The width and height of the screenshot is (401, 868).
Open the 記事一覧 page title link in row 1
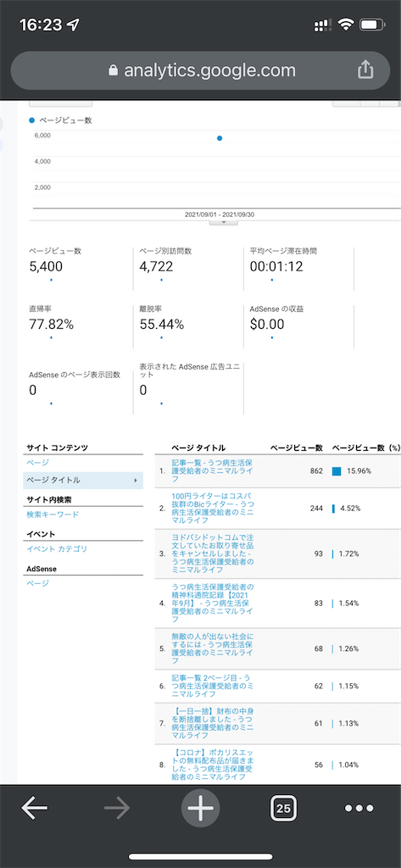[x=213, y=470]
